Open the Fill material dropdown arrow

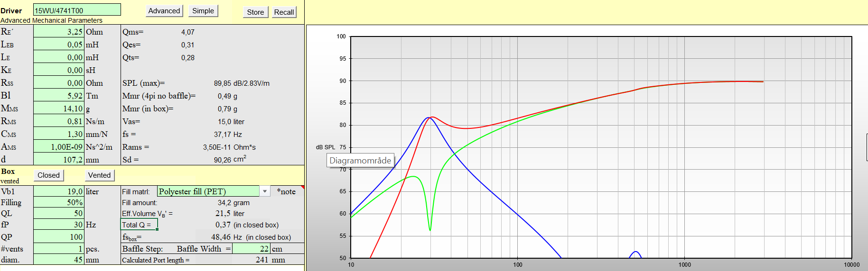[265, 191]
